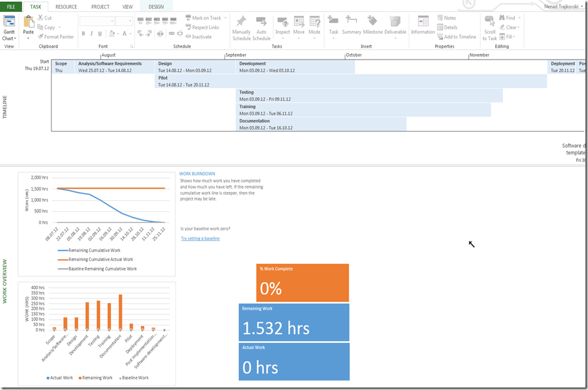The width and height of the screenshot is (588, 390).
Task: Click the Manually Schedule pin icon
Action: [241, 23]
